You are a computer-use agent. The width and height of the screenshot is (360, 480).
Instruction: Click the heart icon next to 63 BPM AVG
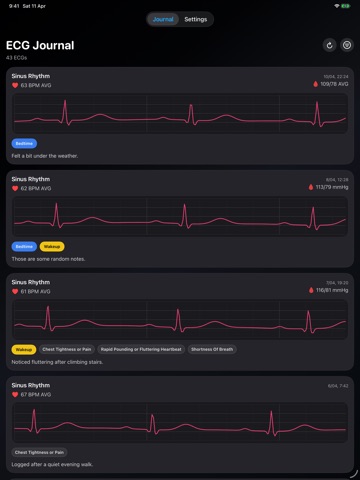tap(15, 85)
